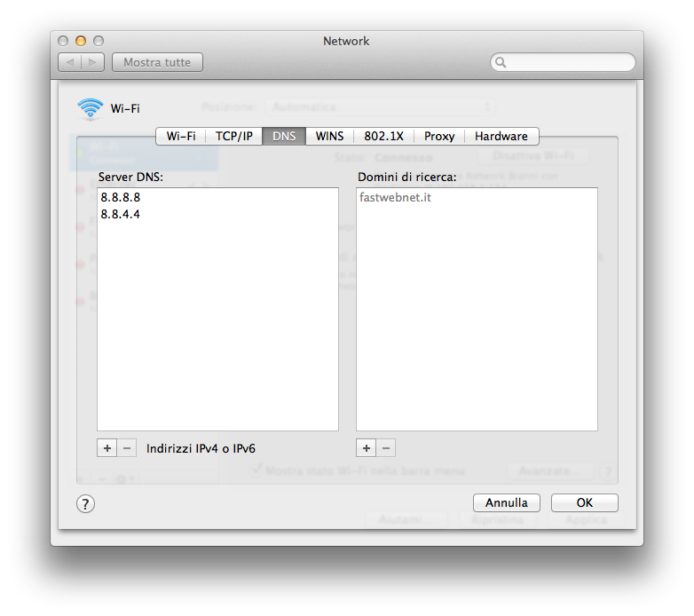
Task: Click the Wi-Fi signal icon in header
Action: click(91, 109)
